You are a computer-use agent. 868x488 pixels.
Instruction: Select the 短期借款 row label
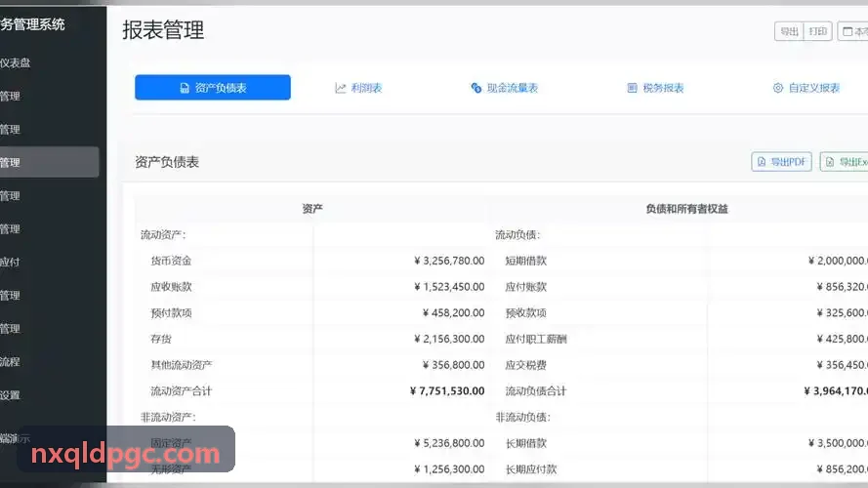click(x=526, y=261)
